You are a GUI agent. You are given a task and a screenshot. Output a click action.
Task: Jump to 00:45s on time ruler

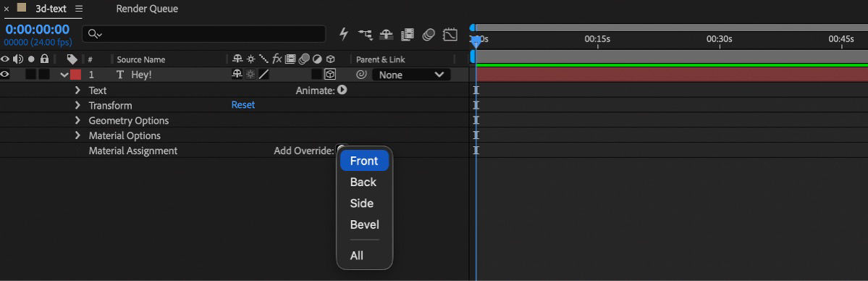click(841, 39)
